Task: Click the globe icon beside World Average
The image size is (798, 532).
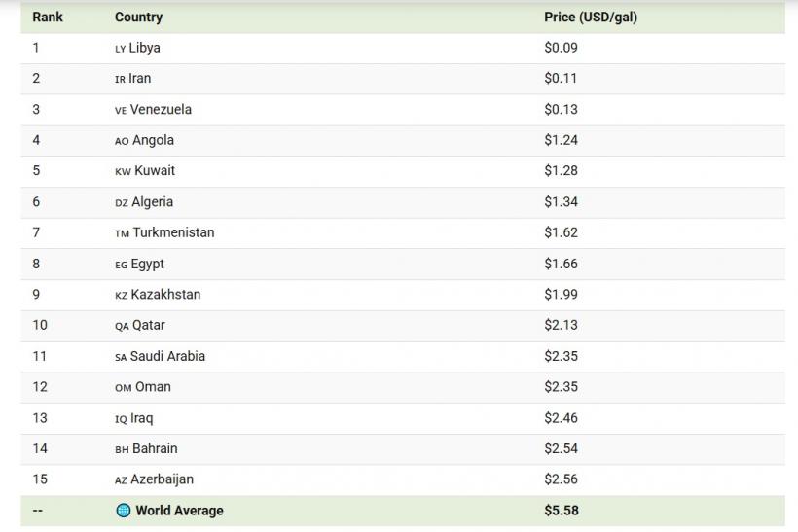Action: pyautogui.click(x=123, y=511)
